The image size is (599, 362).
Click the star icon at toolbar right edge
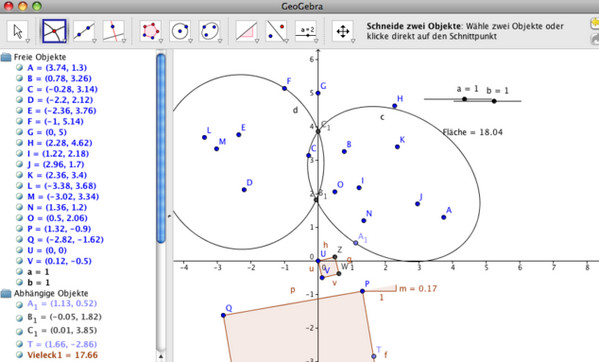[x=595, y=24]
